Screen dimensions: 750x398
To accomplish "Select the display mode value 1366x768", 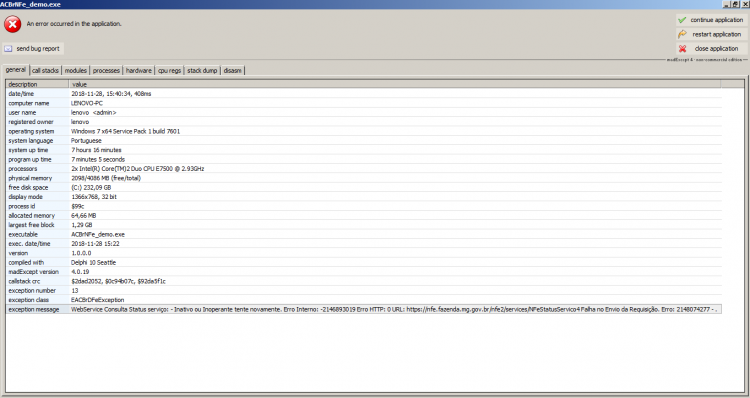I will tap(94, 197).
